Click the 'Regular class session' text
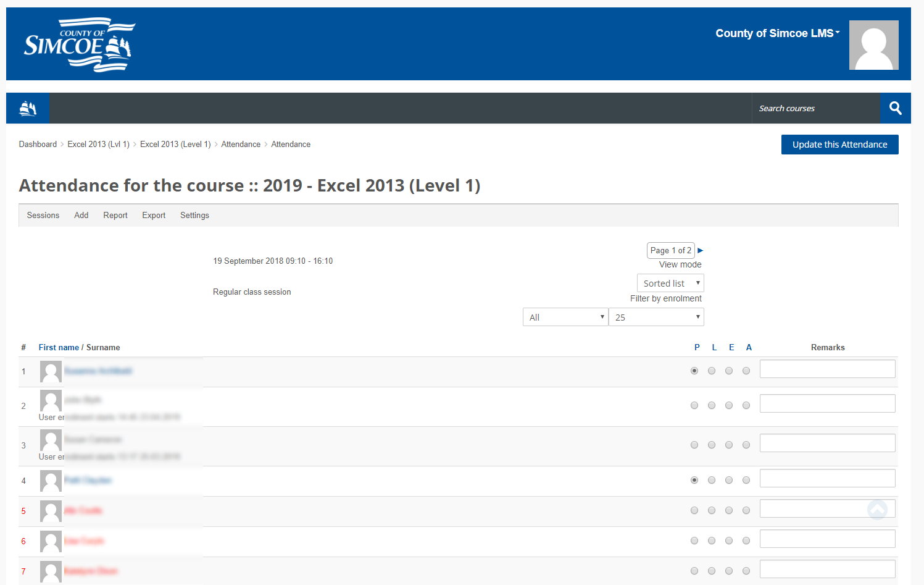The height and width of the screenshot is (585, 924). [252, 292]
